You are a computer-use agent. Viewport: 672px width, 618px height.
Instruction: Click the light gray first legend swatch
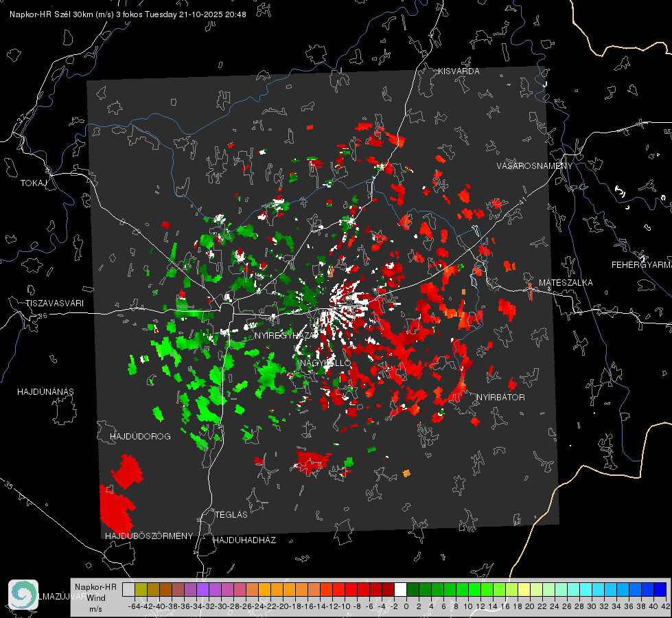pyautogui.click(x=128, y=589)
